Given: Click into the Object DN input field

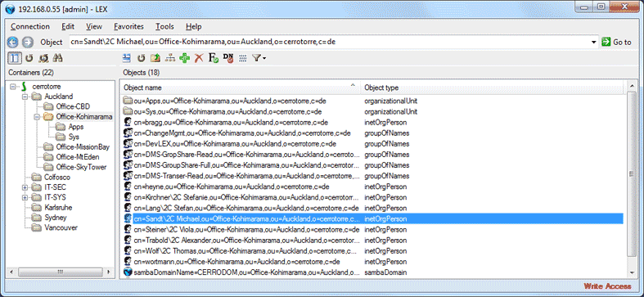Looking at the screenshot, I should (x=330, y=42).
